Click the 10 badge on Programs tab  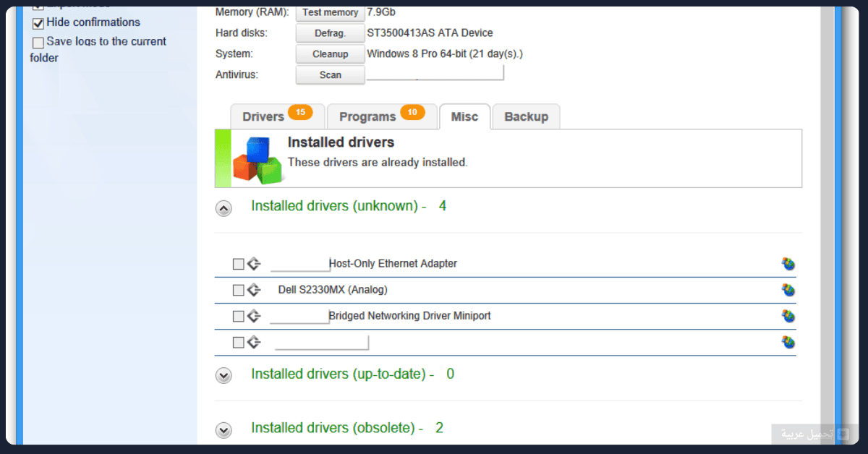coord(412,112)
